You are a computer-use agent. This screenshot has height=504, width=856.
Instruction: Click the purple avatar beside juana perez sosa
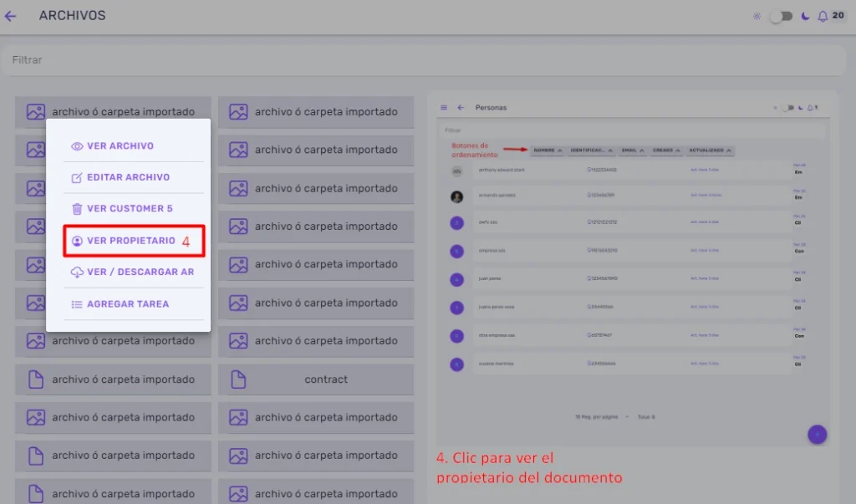coord(457,308)
